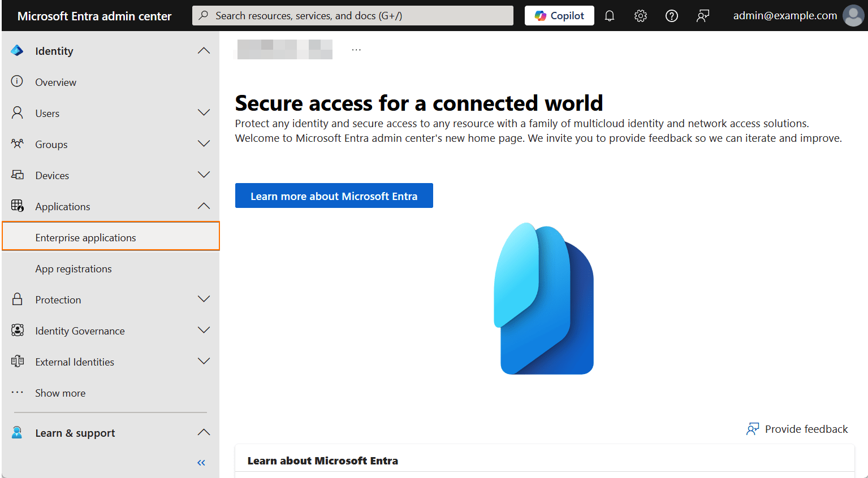868x478 pixels.
Task: Click the Devices icon in the sidebar
Action: coord(17,175)
